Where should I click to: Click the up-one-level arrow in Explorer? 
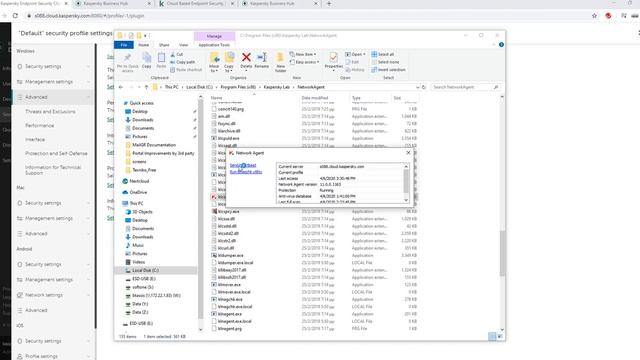point(147,87)
